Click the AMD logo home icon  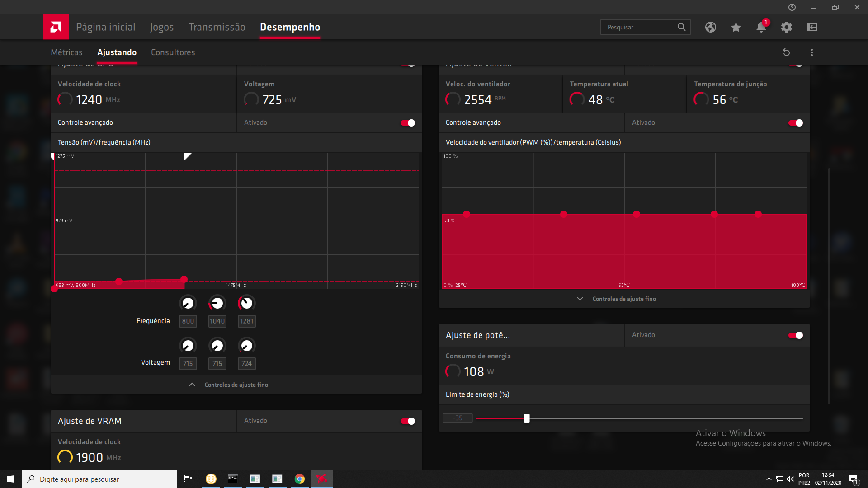pos(56,27)
